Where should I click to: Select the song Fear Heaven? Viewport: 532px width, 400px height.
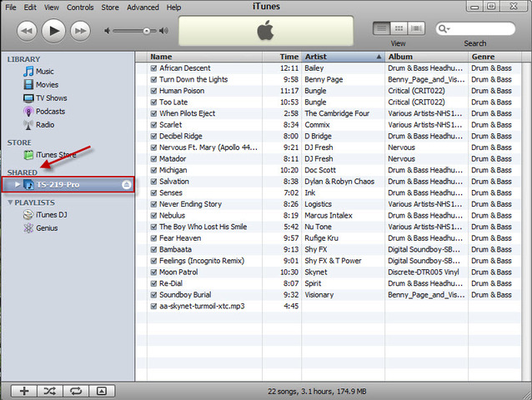click(x=180, y=238)
